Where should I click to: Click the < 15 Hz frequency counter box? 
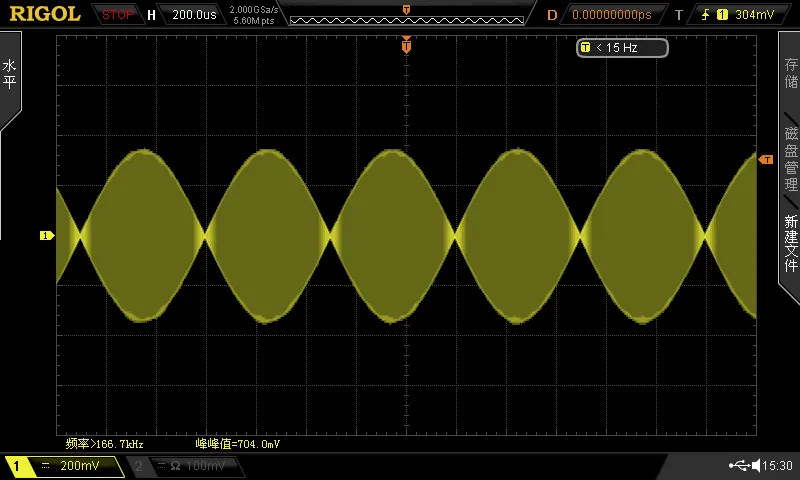pos(622,48)
